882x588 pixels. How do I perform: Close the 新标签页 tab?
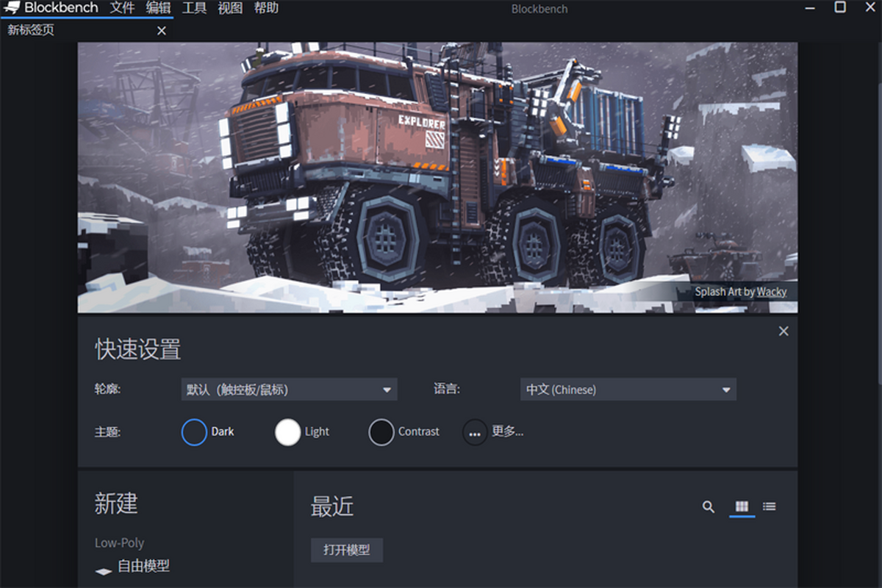coord(162,31)
